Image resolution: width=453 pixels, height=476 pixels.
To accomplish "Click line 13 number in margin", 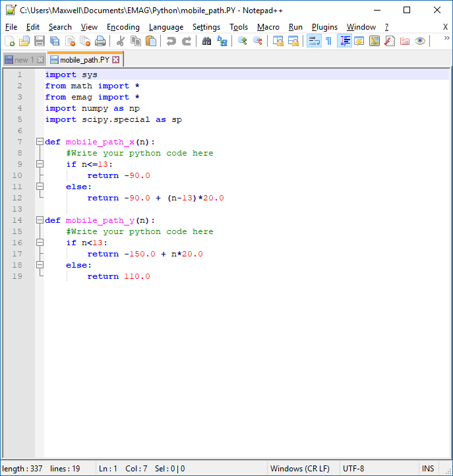I will tap(18, 209).
